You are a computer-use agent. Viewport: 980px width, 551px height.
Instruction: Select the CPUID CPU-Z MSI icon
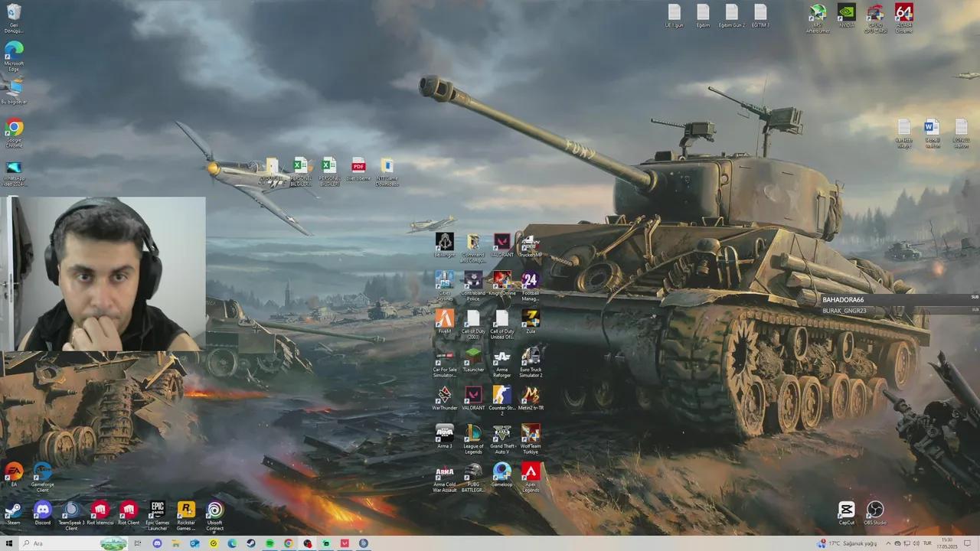pyautogui.click(x=875, y=18)
